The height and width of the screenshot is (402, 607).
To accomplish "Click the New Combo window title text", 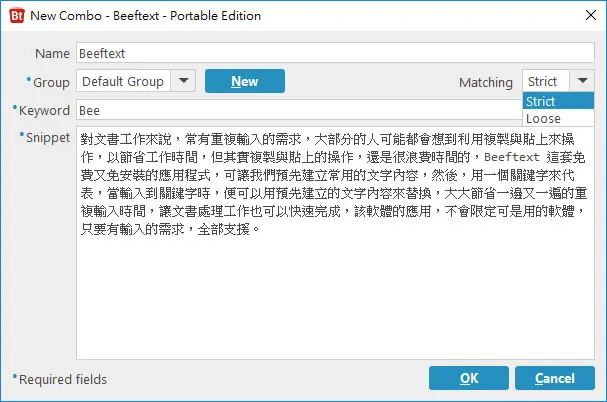I will tap(146, 16).
